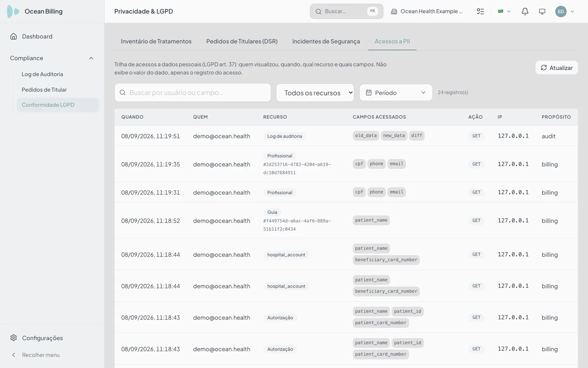Open the language flag selector
588x368 pixels.
click(504, 11)
